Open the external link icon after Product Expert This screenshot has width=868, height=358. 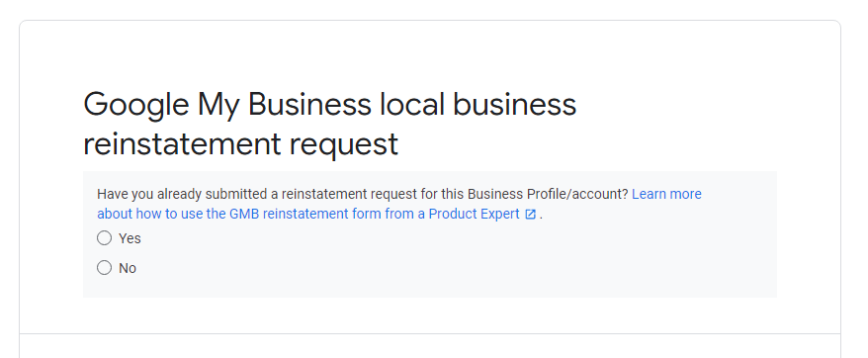(x=530, y=215)
